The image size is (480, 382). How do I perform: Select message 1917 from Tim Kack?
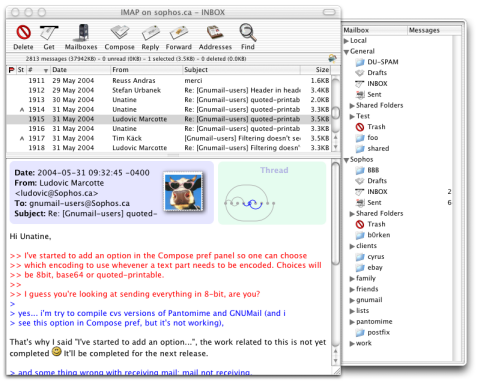click(169, 138)
